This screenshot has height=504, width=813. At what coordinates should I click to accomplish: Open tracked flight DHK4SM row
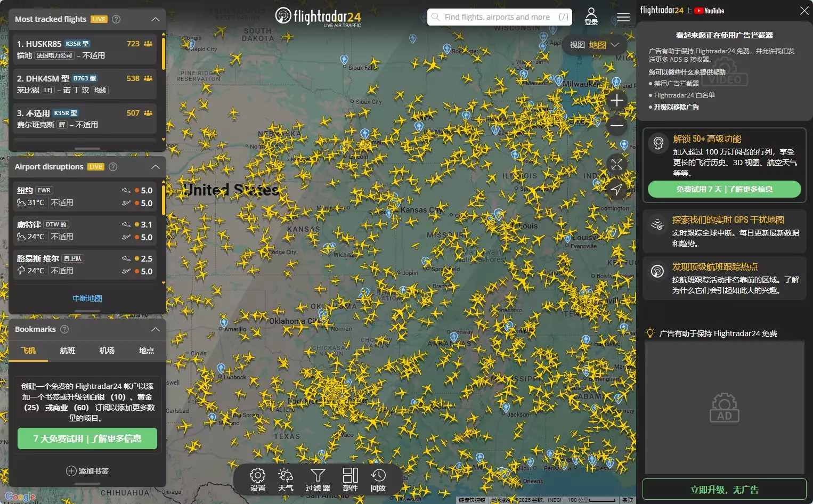coord(85,84)
